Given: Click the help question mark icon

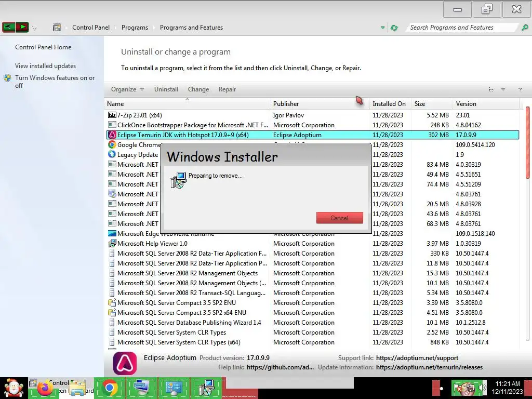Looking at the screenshot, I should [x=520, y=89].
